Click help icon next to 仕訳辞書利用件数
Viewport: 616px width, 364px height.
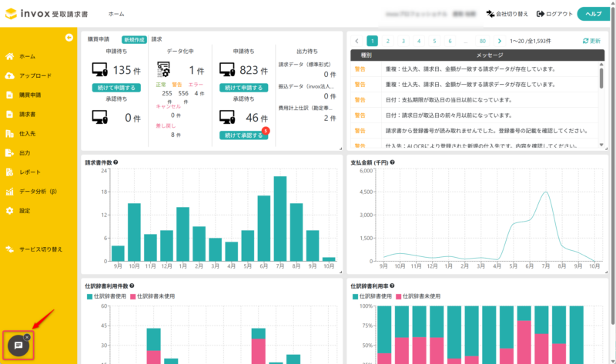(x=132, y=286)
